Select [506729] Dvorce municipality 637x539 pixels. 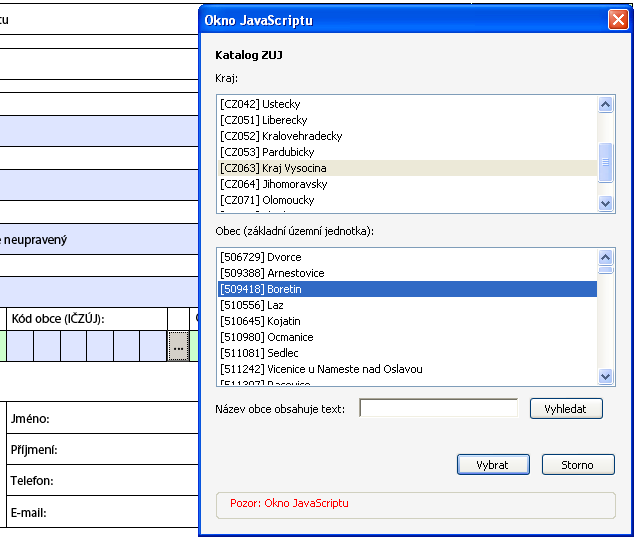(x=407, y=257)
